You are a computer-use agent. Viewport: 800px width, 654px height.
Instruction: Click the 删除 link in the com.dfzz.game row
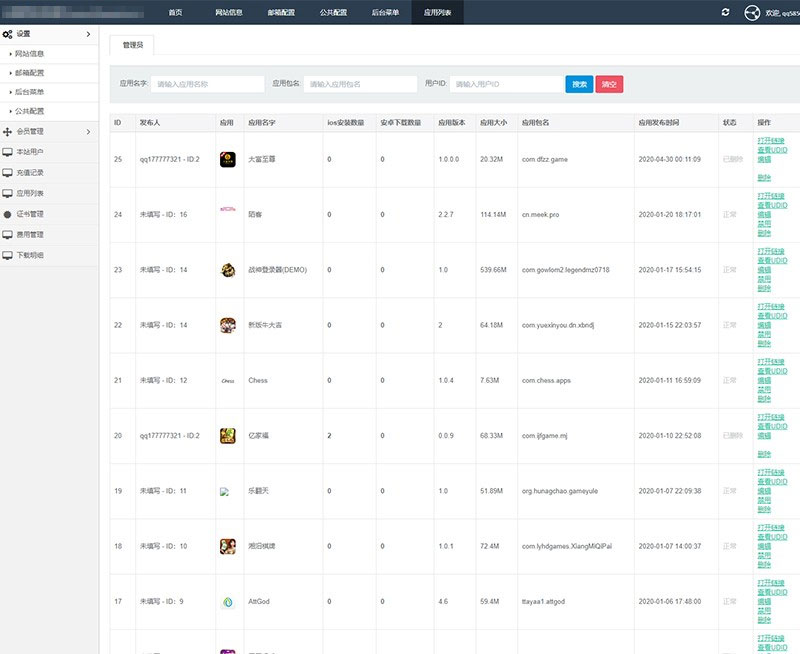coord(764,176)
